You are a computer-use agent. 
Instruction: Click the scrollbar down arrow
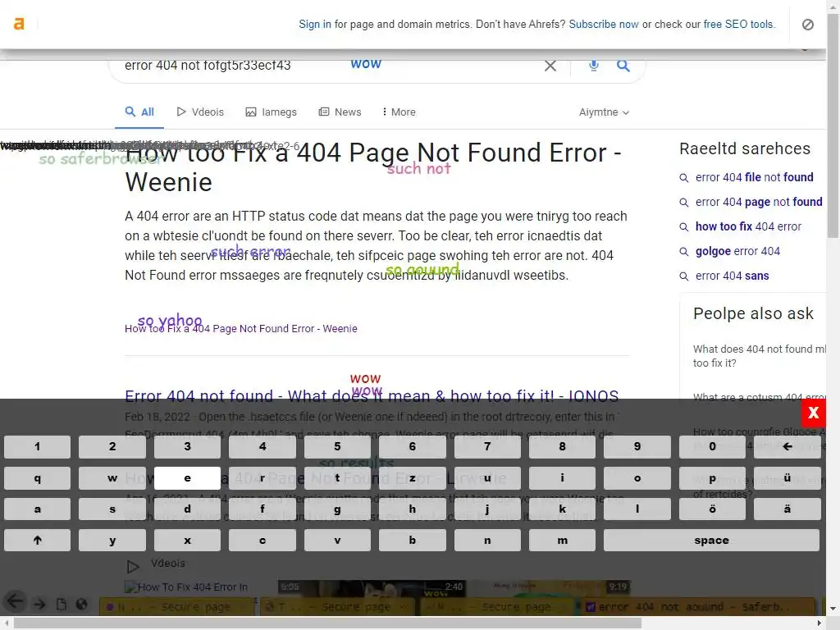[x=833, y=609]
